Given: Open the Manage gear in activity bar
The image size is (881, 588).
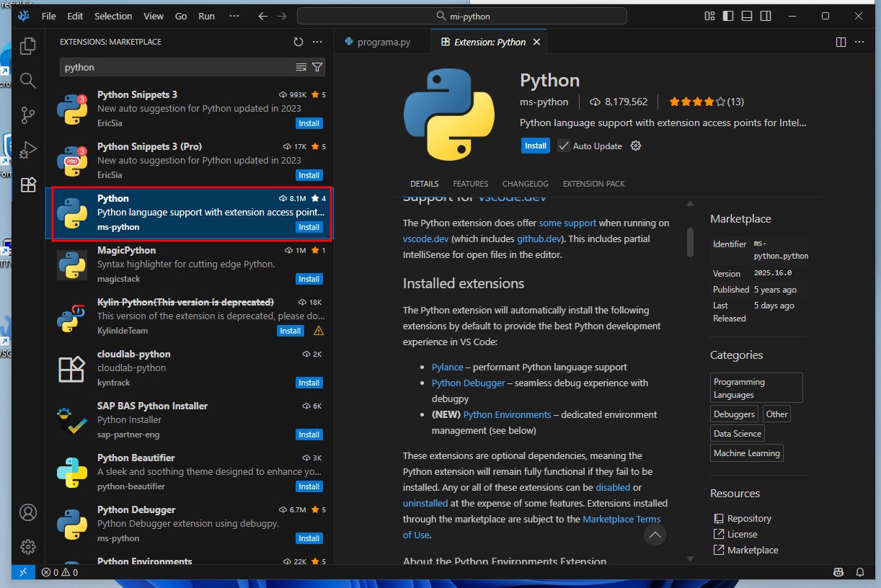Looking at the screenshot, I should click(x=28, y=546).
